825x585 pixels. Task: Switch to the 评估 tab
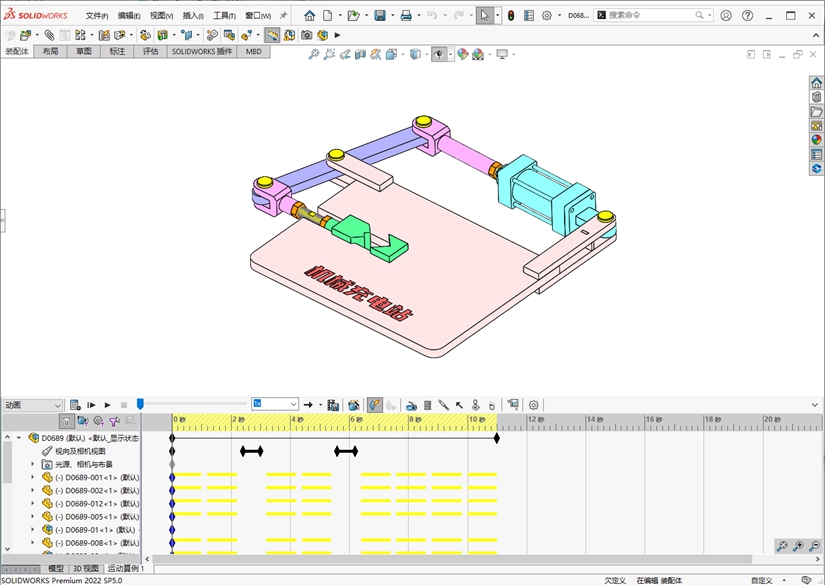tap(150, 52)
